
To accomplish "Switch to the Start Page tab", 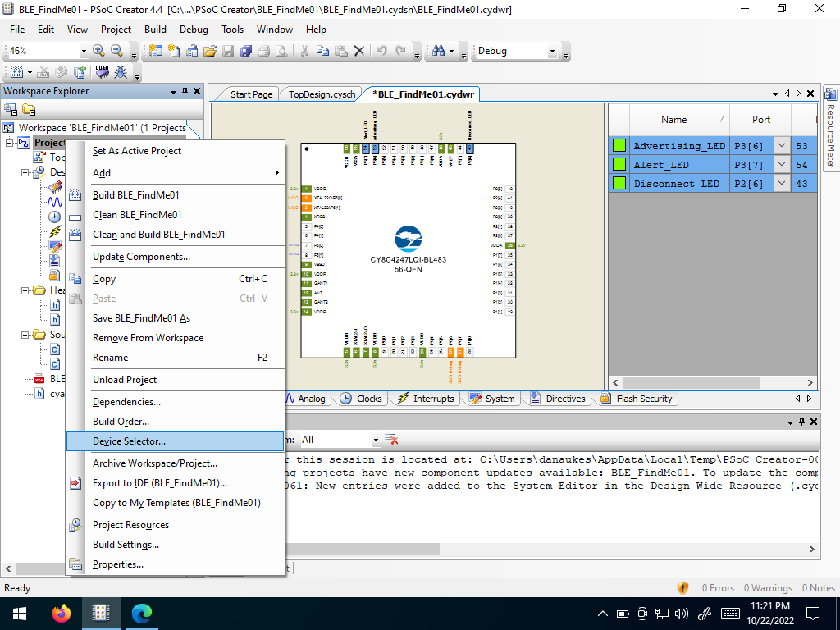I will (251, 94).
